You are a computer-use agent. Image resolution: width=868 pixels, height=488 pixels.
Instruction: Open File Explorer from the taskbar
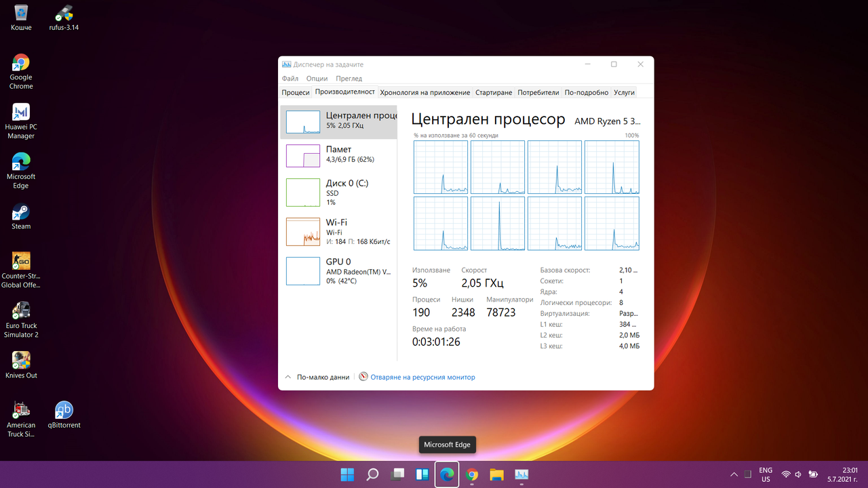(x=497, y=474)
